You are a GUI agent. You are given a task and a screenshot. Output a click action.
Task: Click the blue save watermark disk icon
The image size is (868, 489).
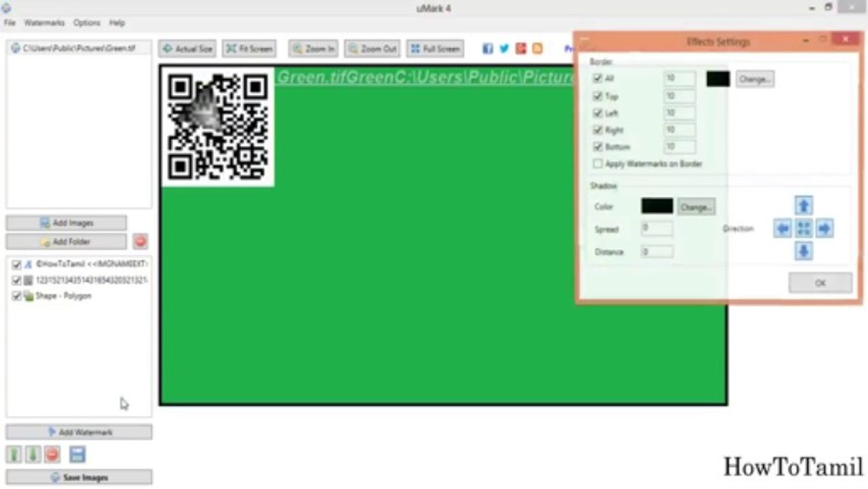point(77,454)
